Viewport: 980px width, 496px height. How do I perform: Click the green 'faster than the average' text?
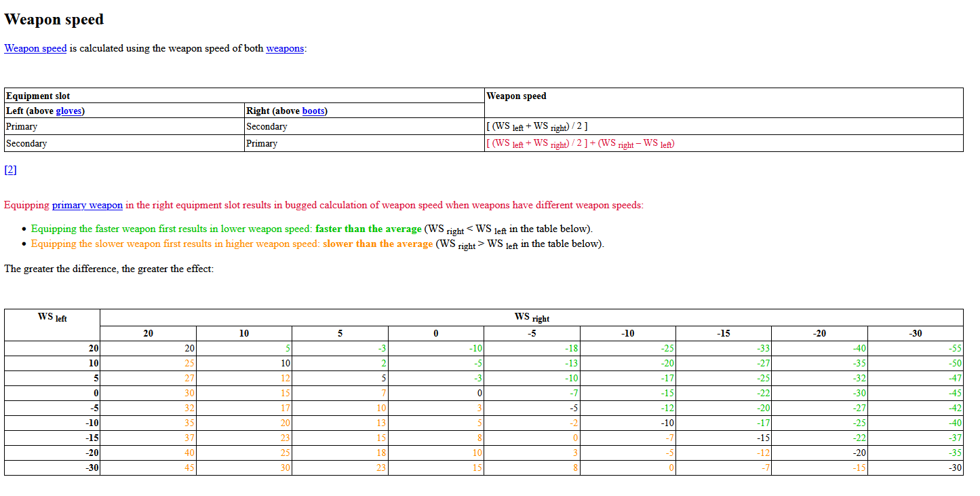pyautogui.click(x=368, y=229)
